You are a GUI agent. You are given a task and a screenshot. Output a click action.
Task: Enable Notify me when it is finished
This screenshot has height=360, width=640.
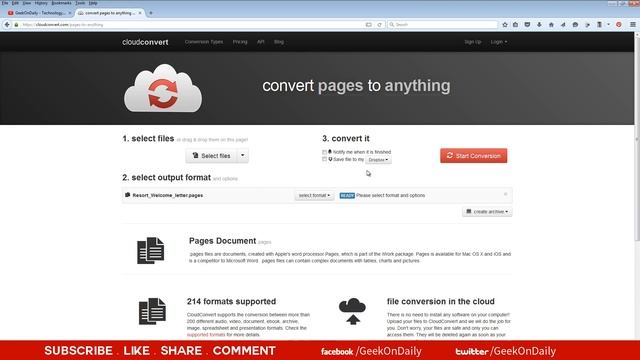tap(324, 152)
